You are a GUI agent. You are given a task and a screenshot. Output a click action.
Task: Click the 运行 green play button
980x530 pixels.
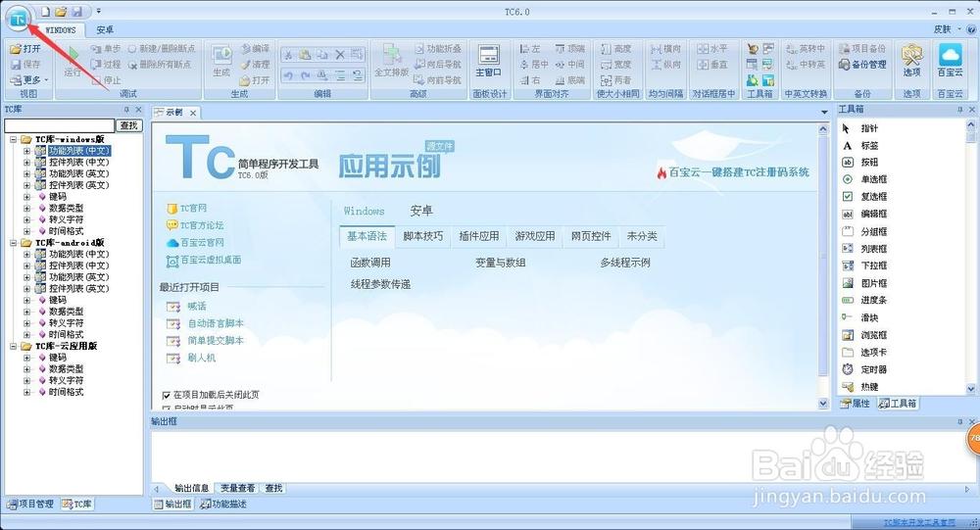point(73,62)
